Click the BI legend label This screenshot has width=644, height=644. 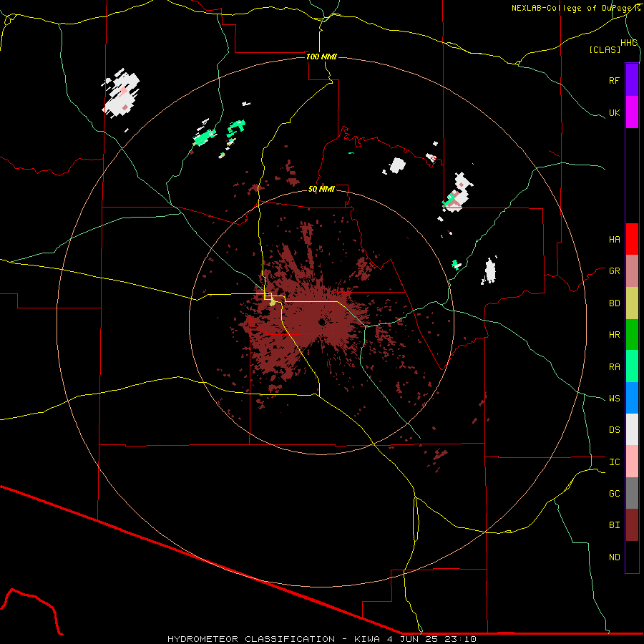(614, 525)
